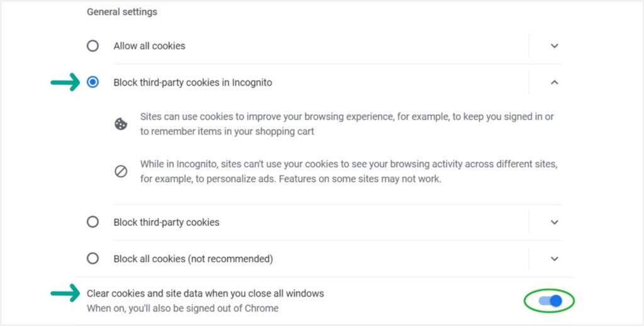Expand the Block third-party cookies chevron

click(555, 222)
